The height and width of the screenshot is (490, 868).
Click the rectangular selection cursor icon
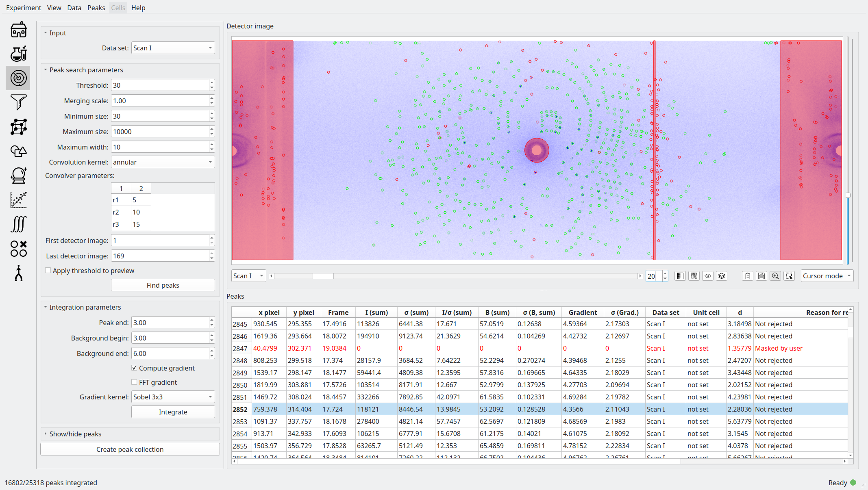point(789,276)
